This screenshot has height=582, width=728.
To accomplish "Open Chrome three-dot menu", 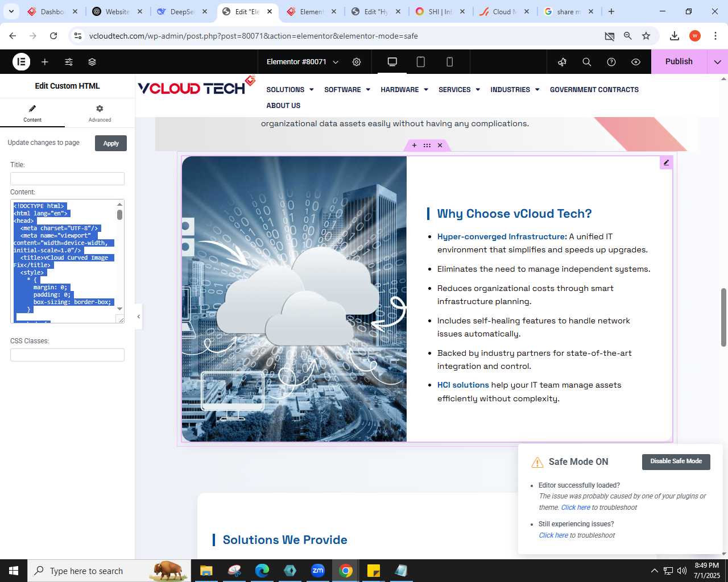I will pyautogui.click(x=715, y=36).
